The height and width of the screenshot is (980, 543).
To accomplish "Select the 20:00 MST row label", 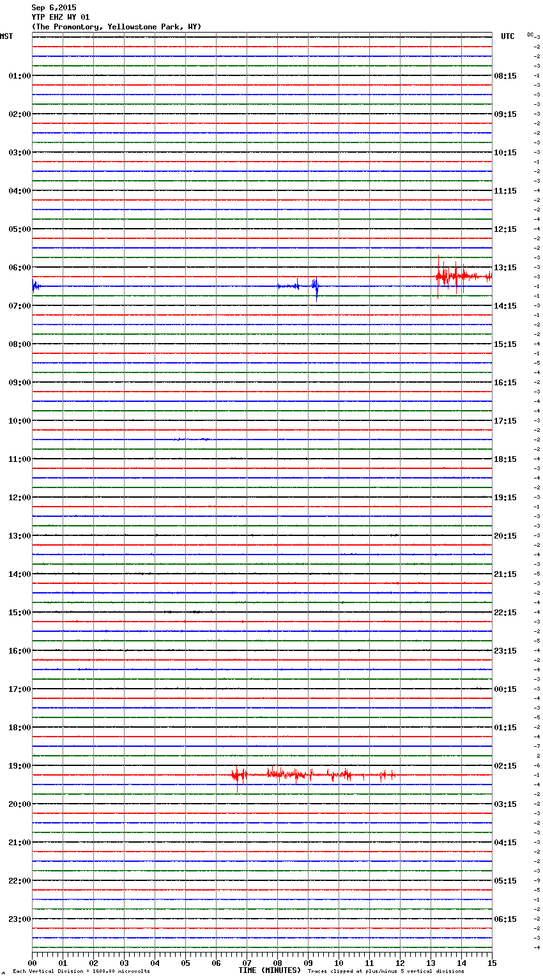I will coord(19,804).
